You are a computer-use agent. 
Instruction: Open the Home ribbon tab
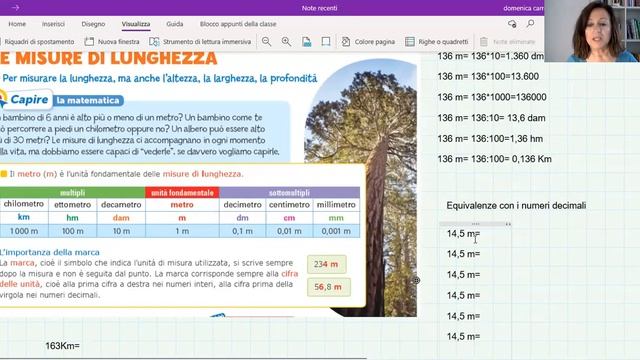pos(17,24)
